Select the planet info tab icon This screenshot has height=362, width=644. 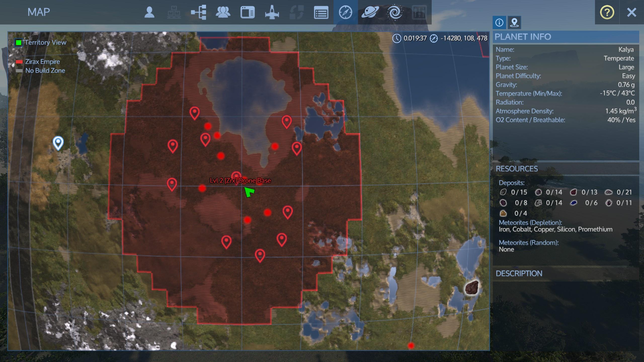coord(499,23)
